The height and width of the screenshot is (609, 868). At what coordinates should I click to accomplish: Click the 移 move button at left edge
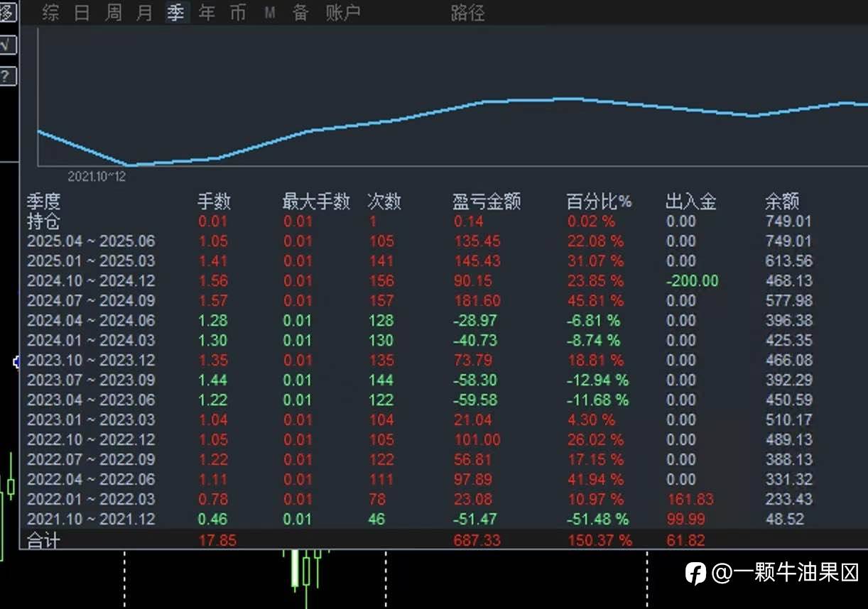[6, 13]
